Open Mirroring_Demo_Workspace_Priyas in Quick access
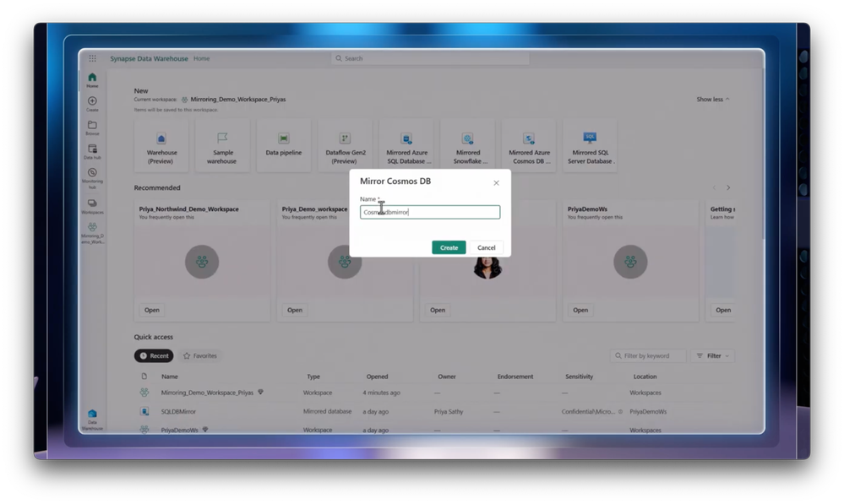844x504 pixels. [207, 393]
